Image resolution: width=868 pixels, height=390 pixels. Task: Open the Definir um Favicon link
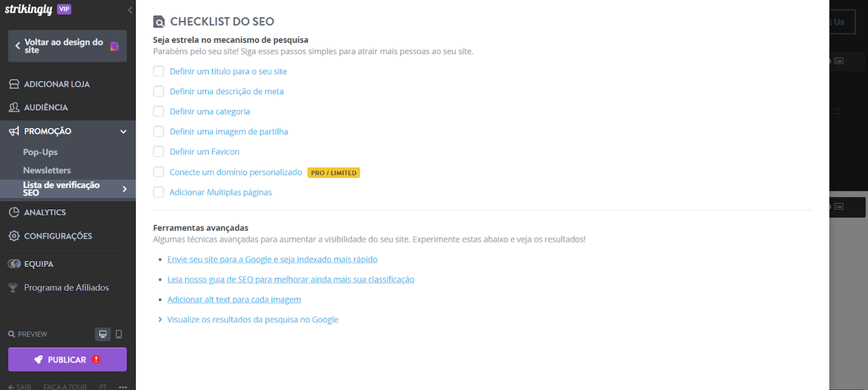click(x=205, y=152)
